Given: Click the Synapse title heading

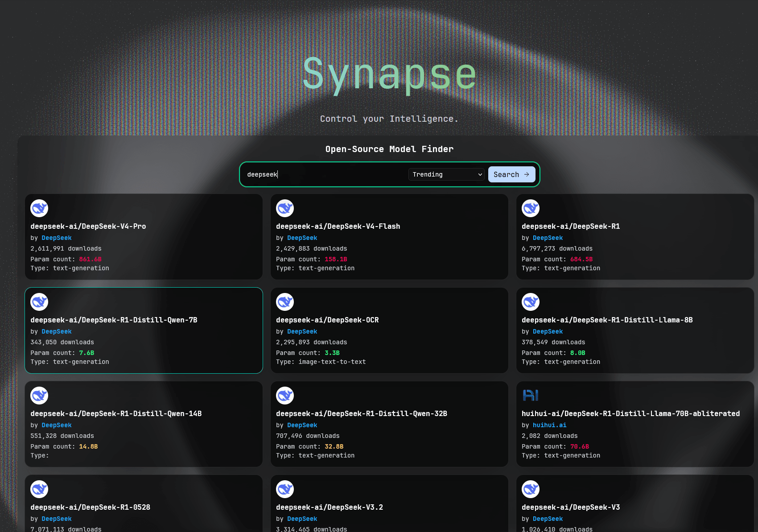Looking at the screenshot, I should tap(389, 75).
